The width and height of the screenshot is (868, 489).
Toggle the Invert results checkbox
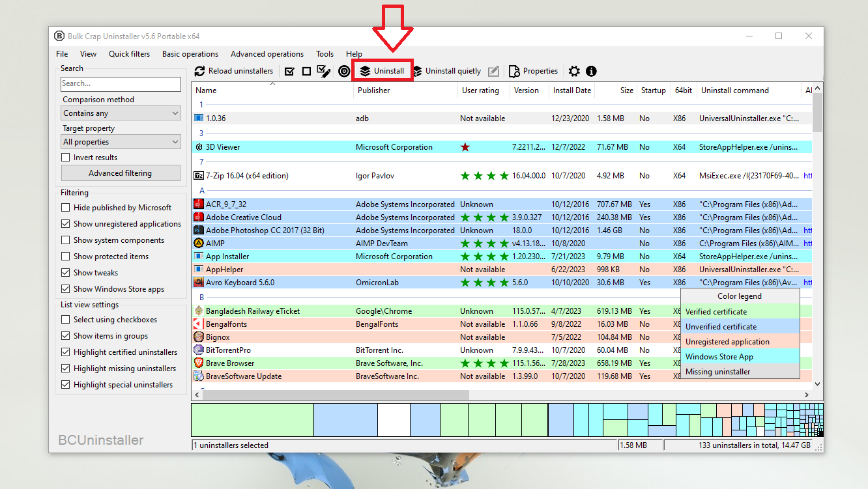[x=66, y=158]
